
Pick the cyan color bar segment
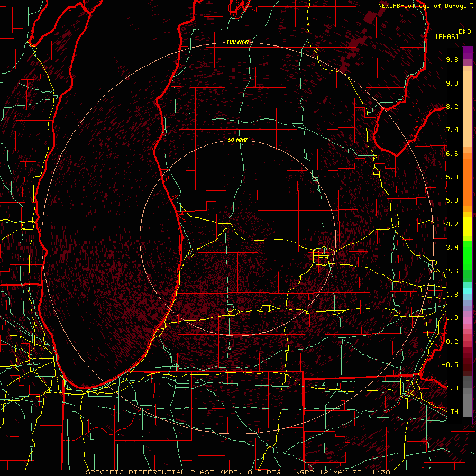[467, 290]
